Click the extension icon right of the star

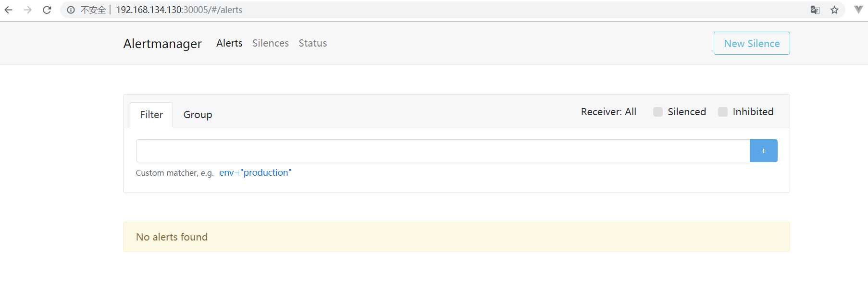click(858, 9)
